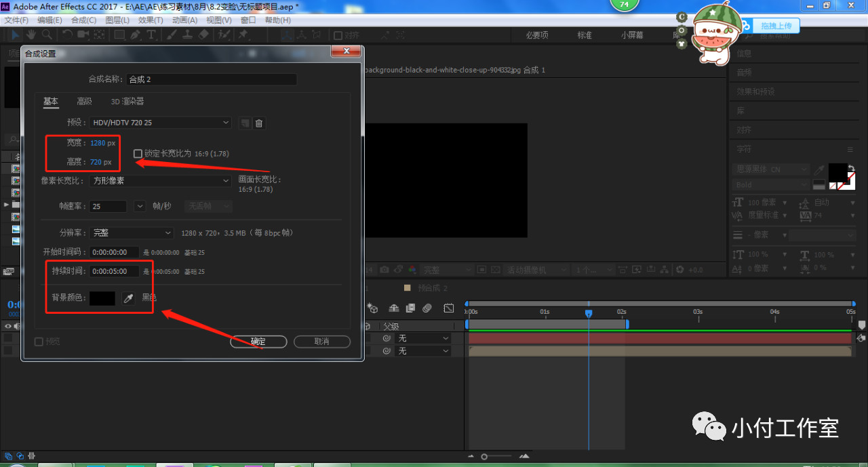The image size is (868, 467).
Task: Open the resolution 完整 dropdown in dialog
Action: [132, 232]
